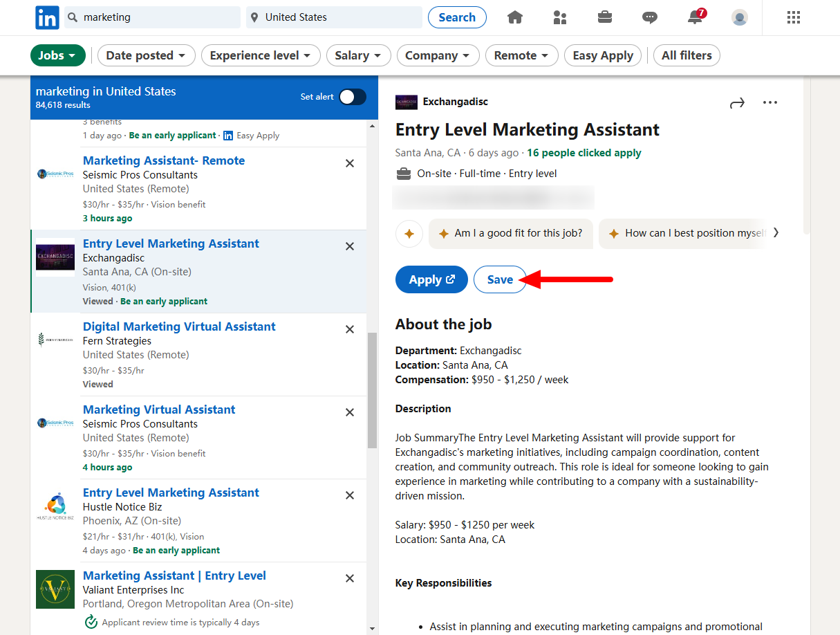Open Notifications bell with badge
Viewport: 840px width, 635px height.
[694, 17]
